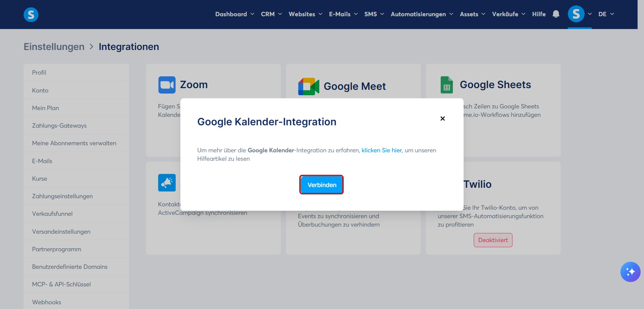Expand the Automatisierungen dropdown menu
The width and height of the screenshot is (644, 309).
tap(422, 14)
